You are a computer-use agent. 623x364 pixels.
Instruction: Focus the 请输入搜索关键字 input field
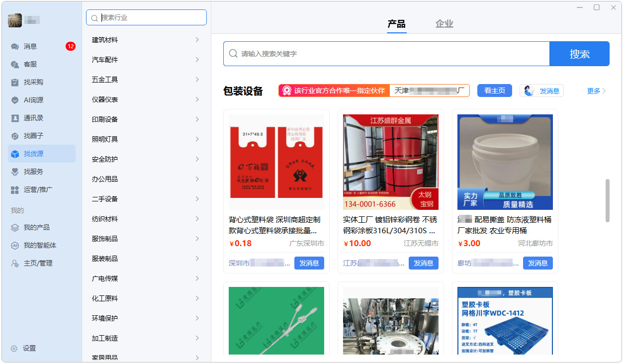(386, 54)
